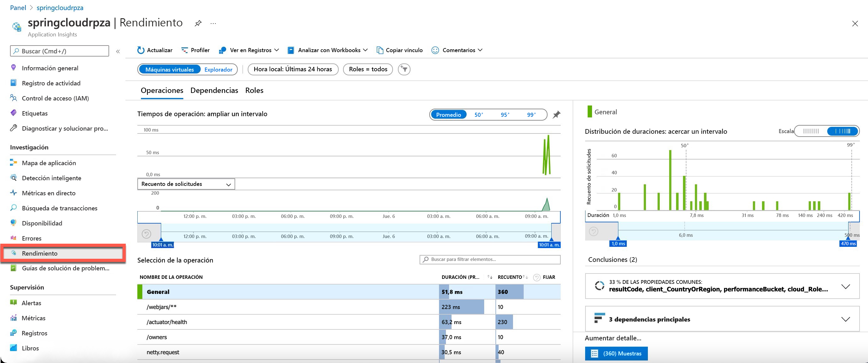Collapse the left sidebar menu

pyautogui.click(x=118, y=51)
